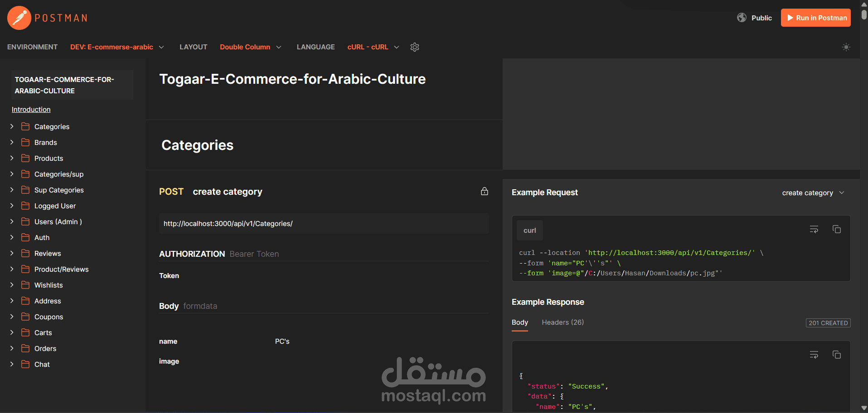Copy the curl example request code
Screen dimensions: 868x413
point(836,230)
